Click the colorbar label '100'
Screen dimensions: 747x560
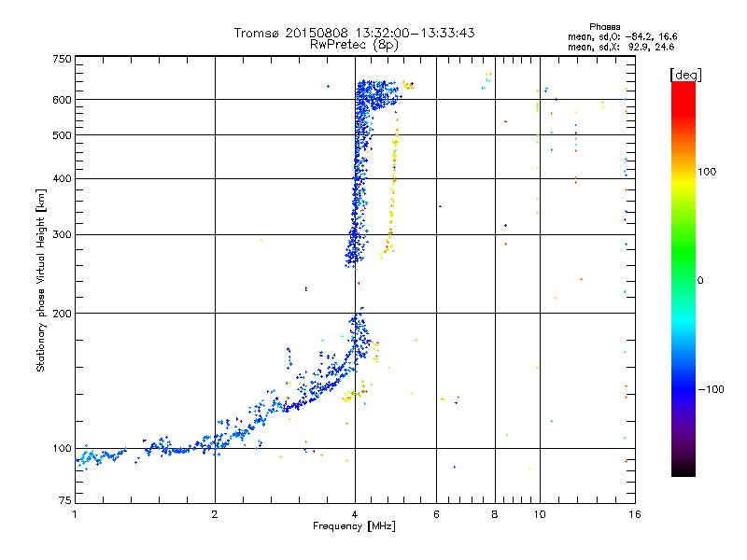pyautogui.click(x=707, y=172)
